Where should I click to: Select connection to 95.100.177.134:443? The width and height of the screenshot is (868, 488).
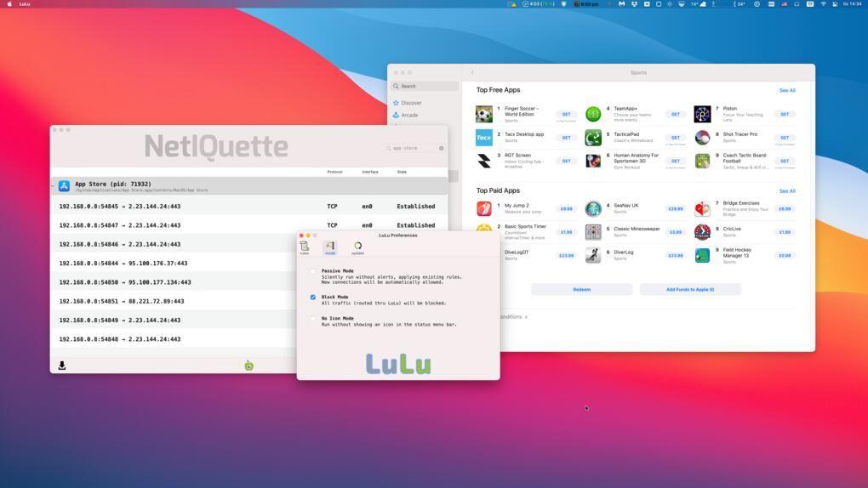pyautogui.click(x=174, y=282)
